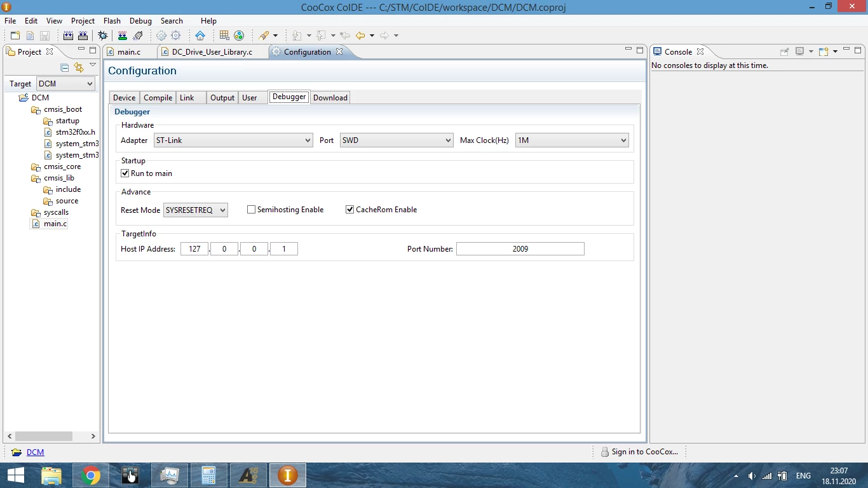Open the Calculator taskbar icon
The height and width of the screenshot is (488, 868).
(x=209, y=475)
